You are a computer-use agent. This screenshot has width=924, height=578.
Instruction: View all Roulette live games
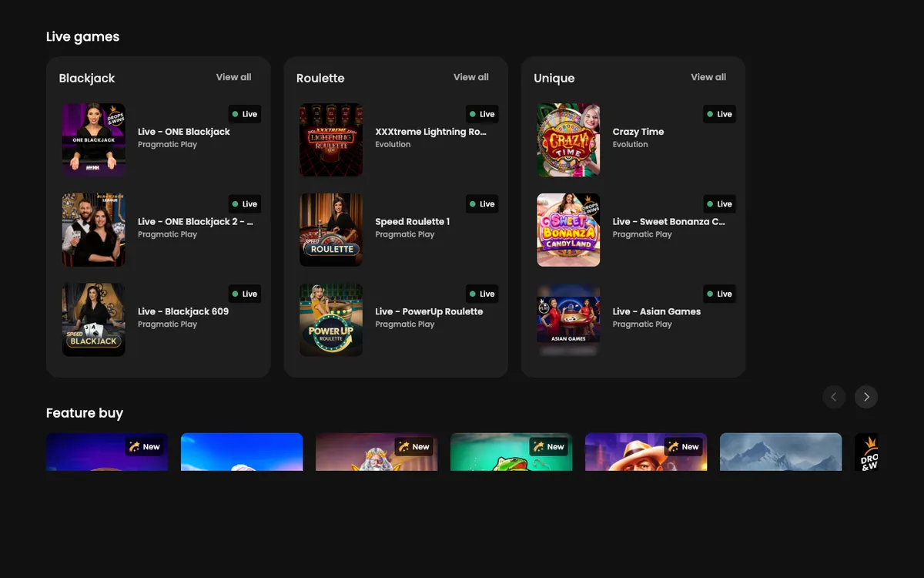pyautogui.click(x=471, y=77)
